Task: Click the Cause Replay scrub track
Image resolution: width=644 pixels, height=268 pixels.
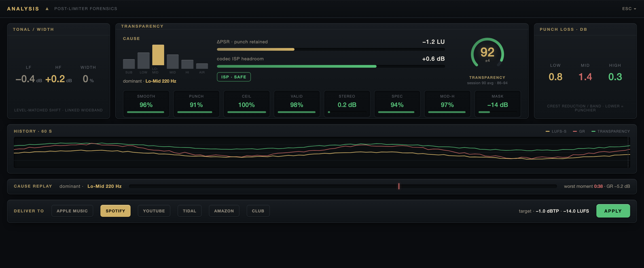Action: coord(343,186)
